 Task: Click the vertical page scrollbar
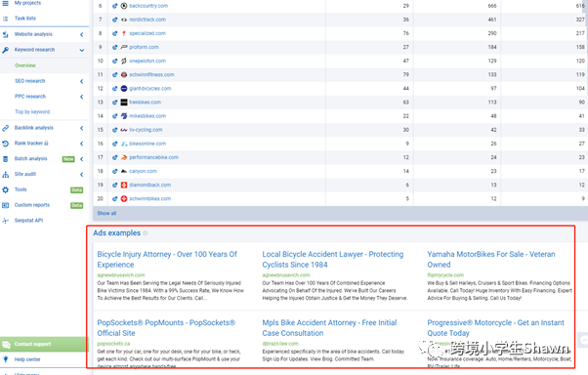pyautogui.click(x=585, y=13)
